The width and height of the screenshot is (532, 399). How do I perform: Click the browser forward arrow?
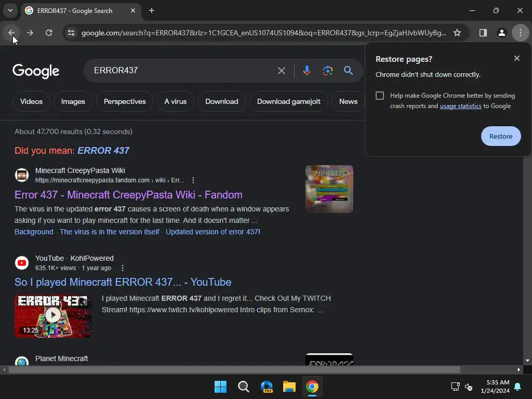click(30, 33)
